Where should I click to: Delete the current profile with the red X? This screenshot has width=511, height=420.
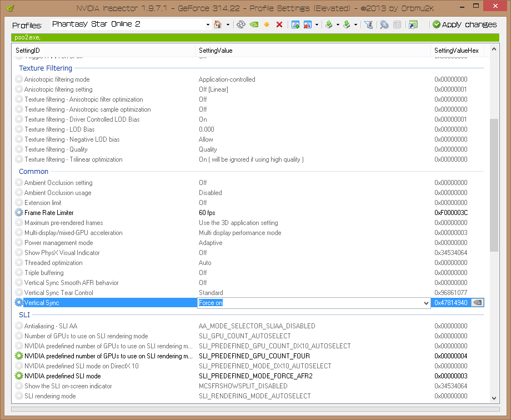coord(279,24)
